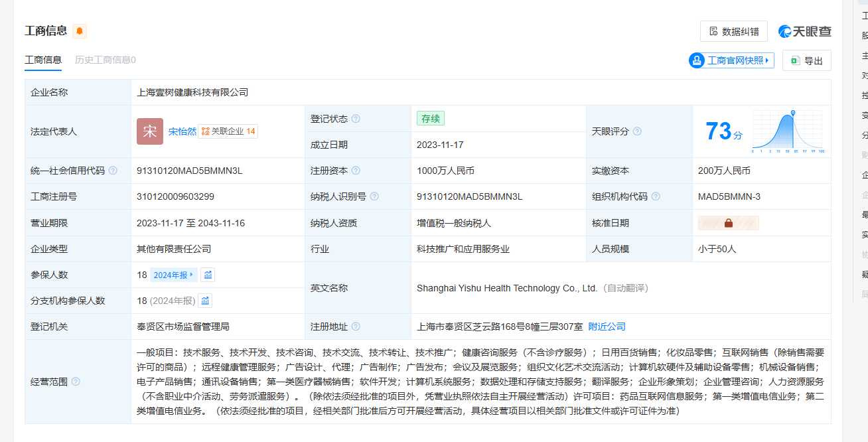Click the question mark beside 统一社会信用代码
Image resolution: width=868 pixels, height=442 pixels.
(113, 171)
